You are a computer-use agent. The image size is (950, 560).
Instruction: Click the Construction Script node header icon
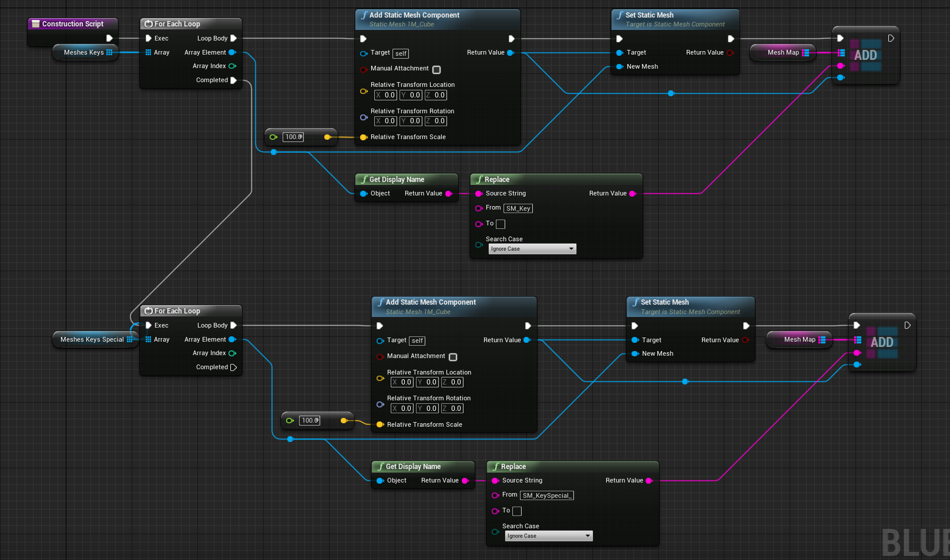coord(35,23)
